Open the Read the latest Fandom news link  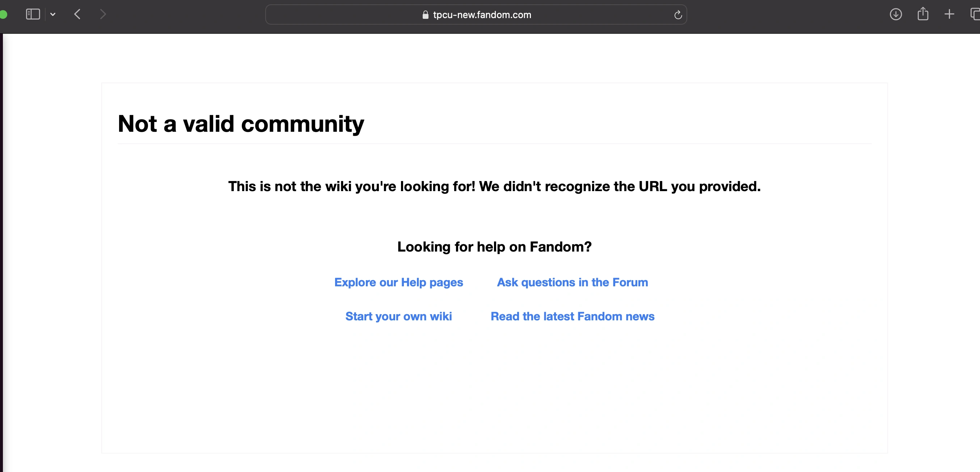572,316
